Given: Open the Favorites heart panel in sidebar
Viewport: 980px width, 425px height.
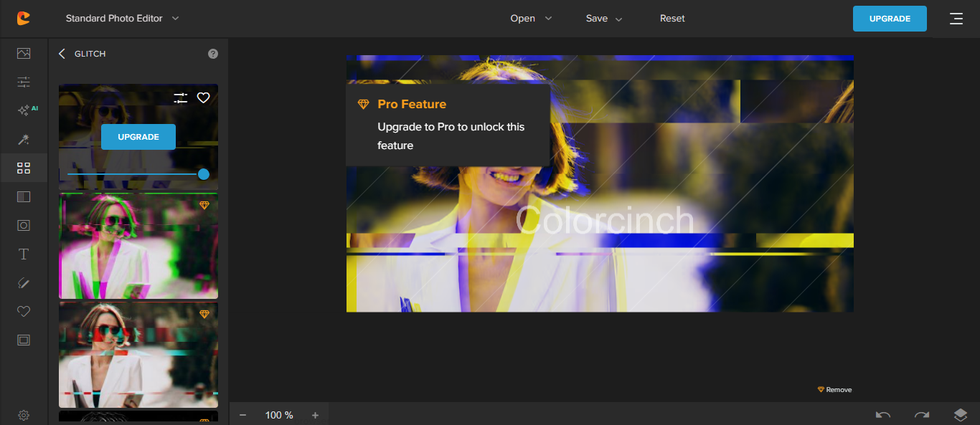Looking at the screenshot, I should coord(24,311).
